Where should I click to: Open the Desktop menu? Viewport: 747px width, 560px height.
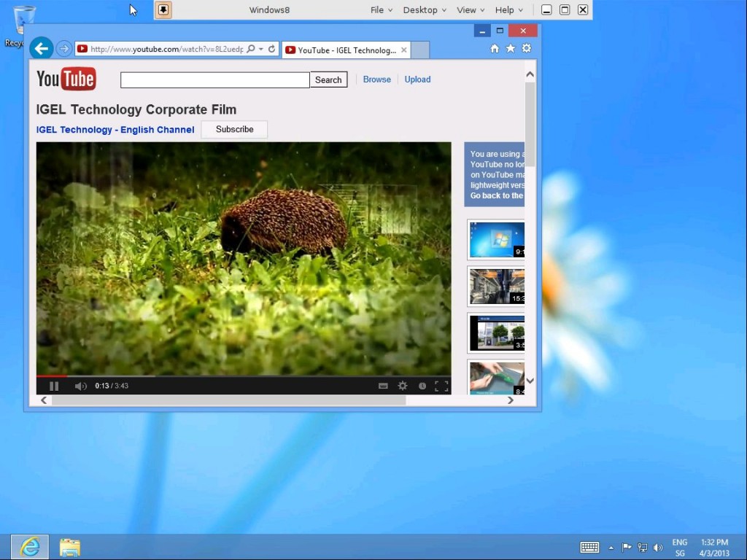click(420, 9)
